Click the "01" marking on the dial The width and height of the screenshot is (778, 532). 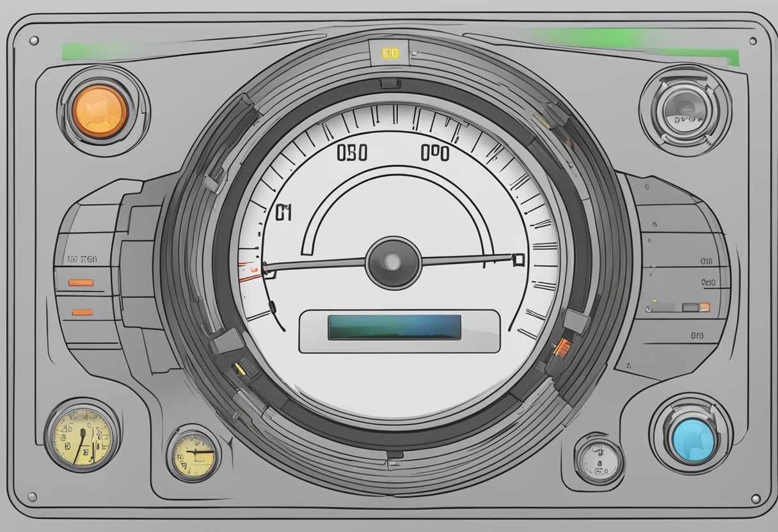click(283, 213)
